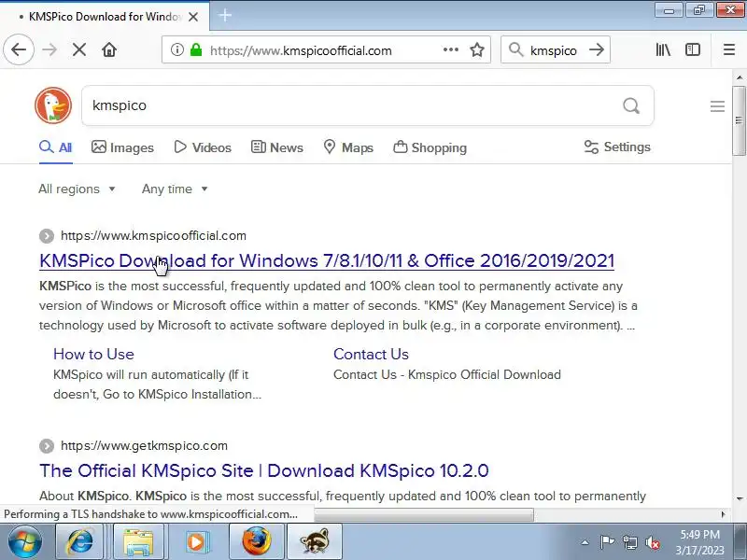Click the horizontal scroll right arrow
This screenshot has height=560, width=747.
723,514
